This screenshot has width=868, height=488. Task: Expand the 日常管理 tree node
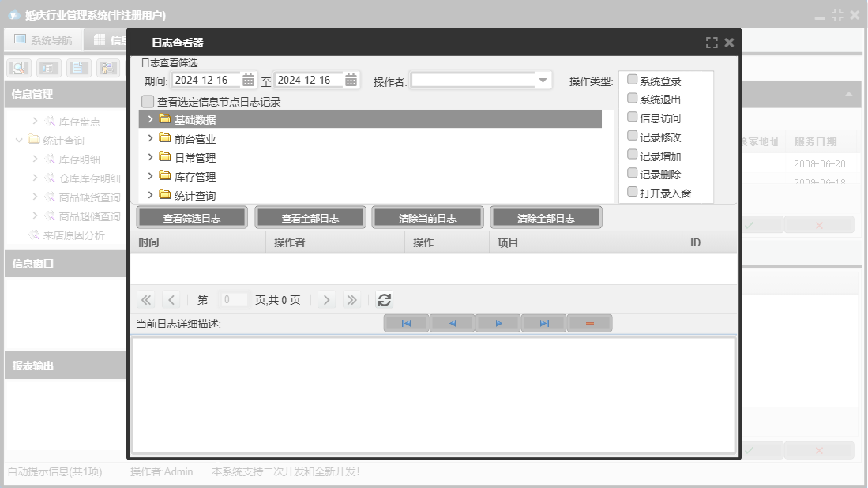click(150, 157)
